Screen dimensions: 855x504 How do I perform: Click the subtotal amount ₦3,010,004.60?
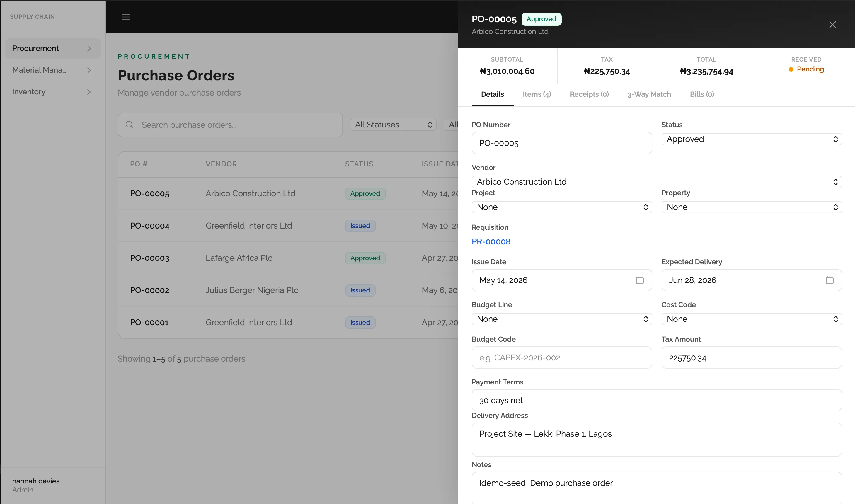pyautogui.click(x=507, y=71)
